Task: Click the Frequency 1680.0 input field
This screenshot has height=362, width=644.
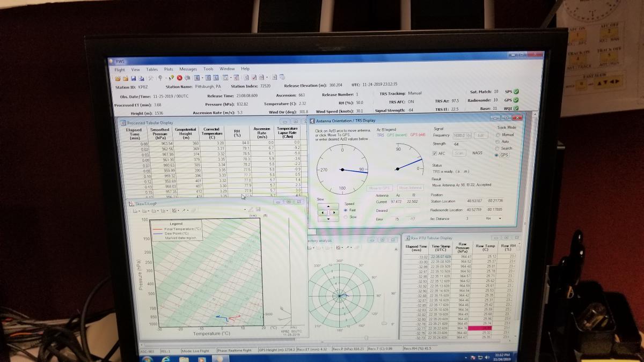Action: point(462,136)
